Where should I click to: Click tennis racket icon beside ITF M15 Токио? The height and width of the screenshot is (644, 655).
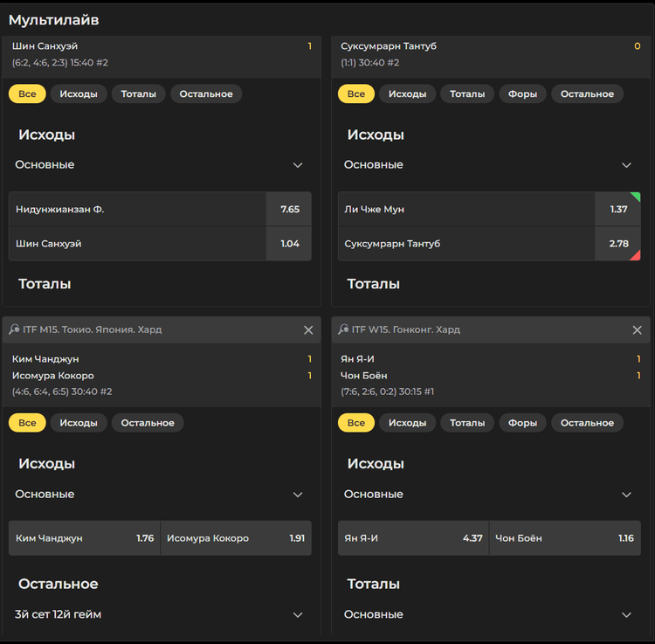14,329
